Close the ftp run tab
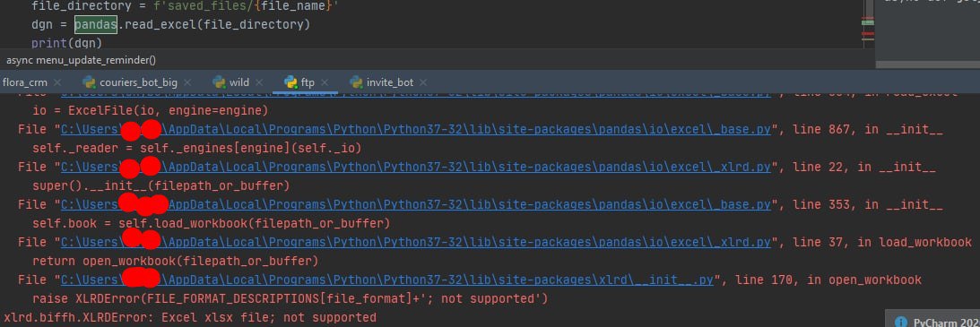 (x=325, y=82)
